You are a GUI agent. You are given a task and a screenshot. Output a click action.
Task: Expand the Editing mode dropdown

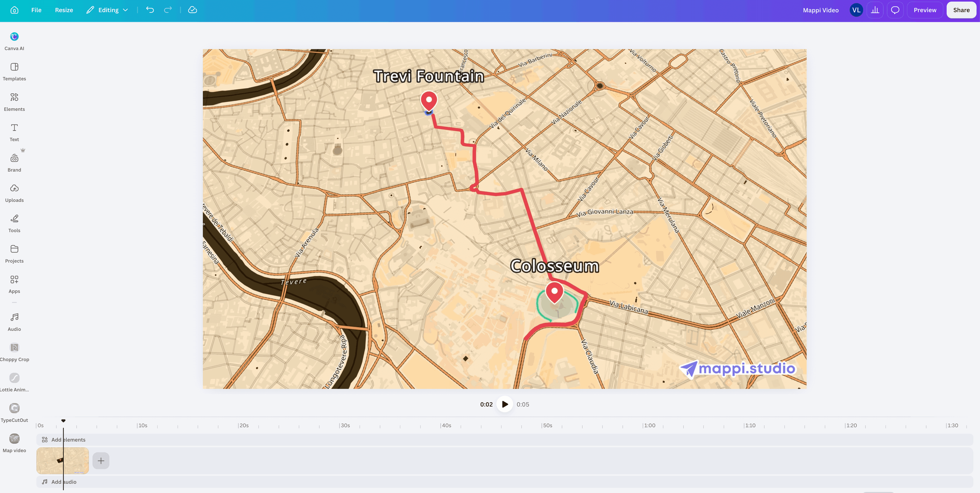pos(107,10)
